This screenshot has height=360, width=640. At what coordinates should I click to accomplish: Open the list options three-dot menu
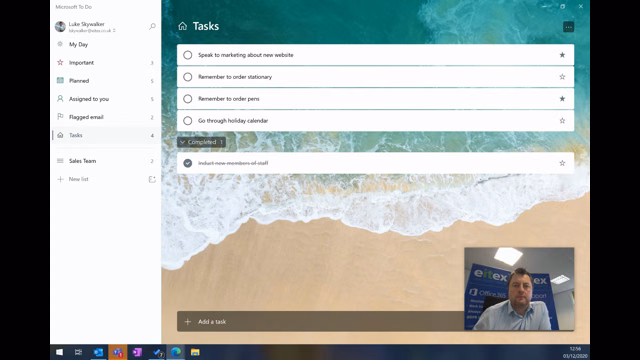(568, 27)
